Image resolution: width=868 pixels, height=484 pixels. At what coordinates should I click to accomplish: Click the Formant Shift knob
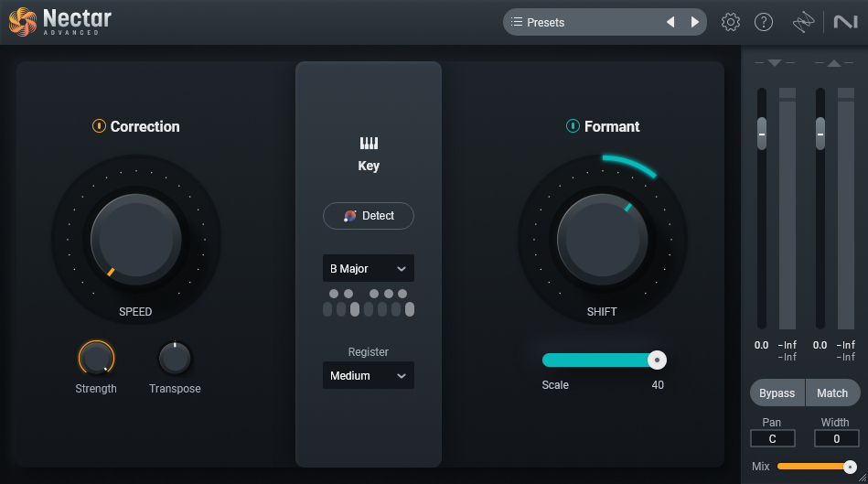click(602, 239)
